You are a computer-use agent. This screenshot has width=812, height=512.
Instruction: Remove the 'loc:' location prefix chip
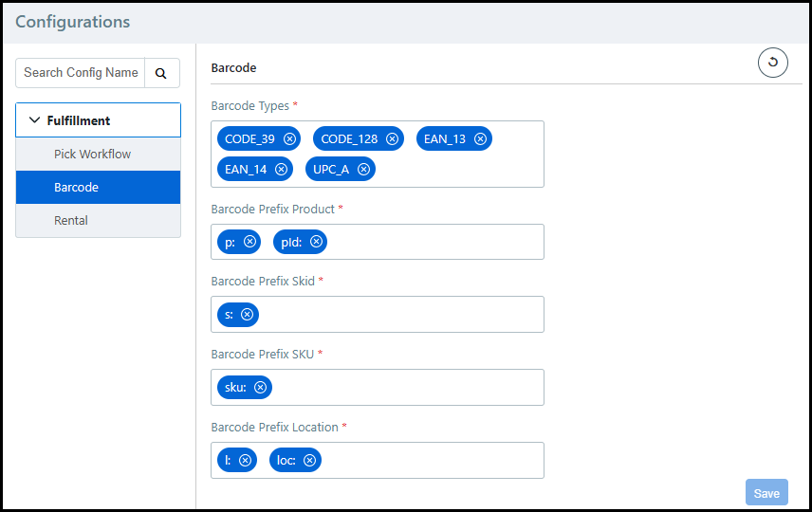tap(310, 461)
